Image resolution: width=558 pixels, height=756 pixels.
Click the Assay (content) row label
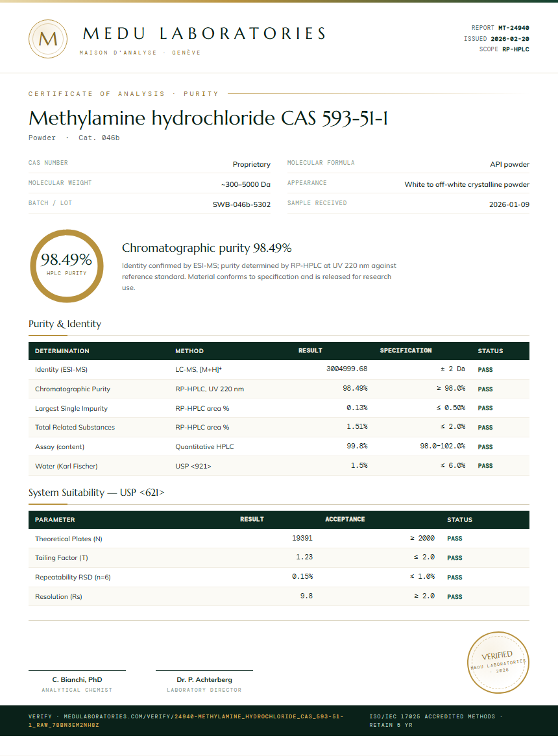click(x=59, y=447)
